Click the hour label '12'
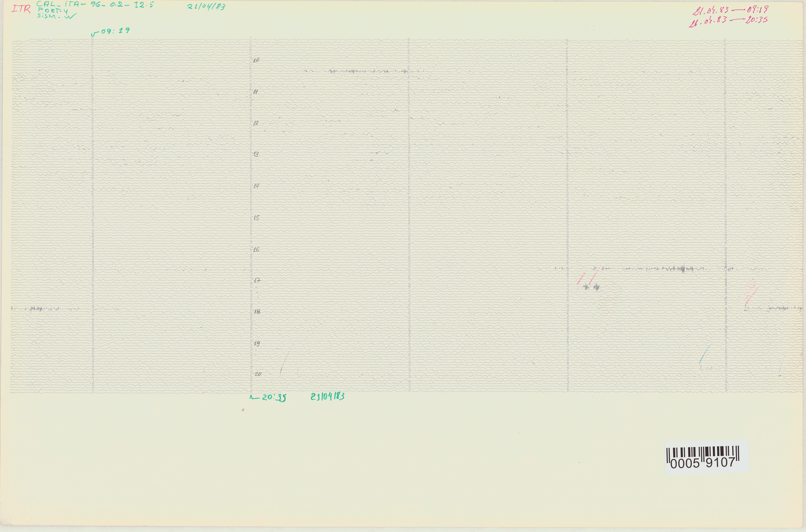 256,123
